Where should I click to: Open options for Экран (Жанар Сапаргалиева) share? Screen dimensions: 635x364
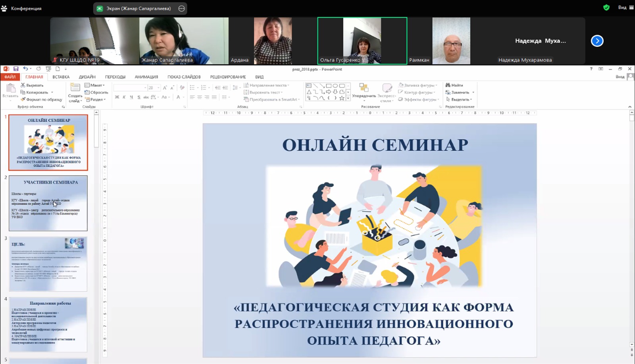[181, 8]
